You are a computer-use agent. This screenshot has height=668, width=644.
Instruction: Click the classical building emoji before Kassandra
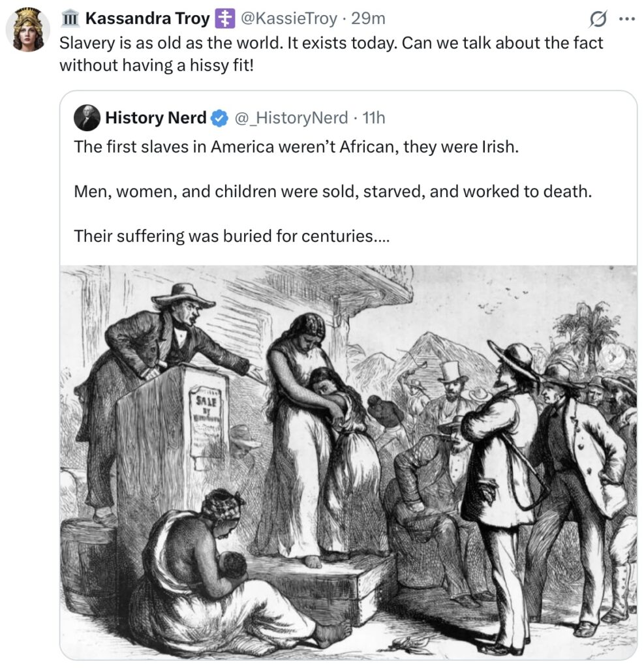tap(70, 18)
